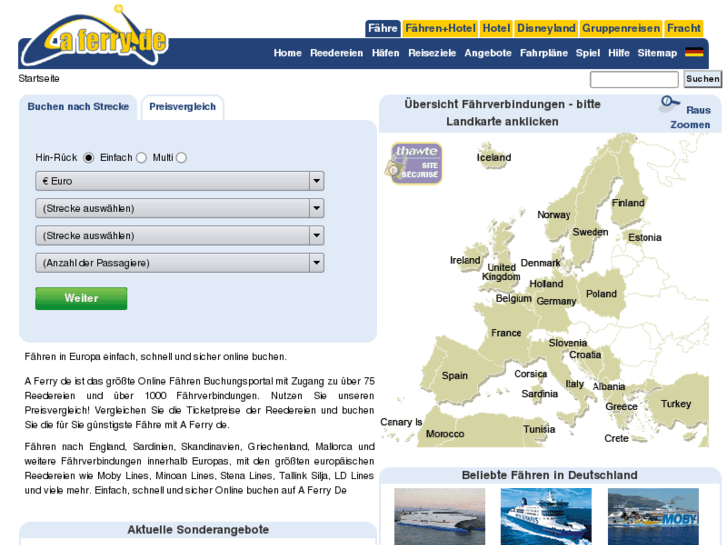Click Poland on the map
The width and height of the screenshot is (727, 545).
pyautogui.click(x=601, y=294)
